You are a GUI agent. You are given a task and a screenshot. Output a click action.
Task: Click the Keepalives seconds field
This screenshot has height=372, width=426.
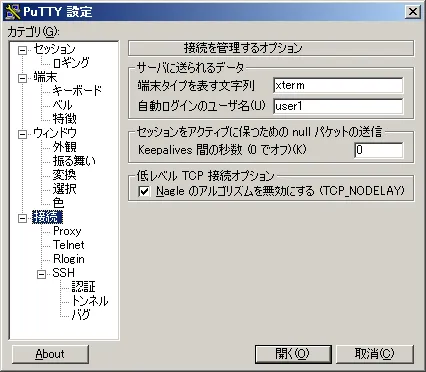[379, 150]
